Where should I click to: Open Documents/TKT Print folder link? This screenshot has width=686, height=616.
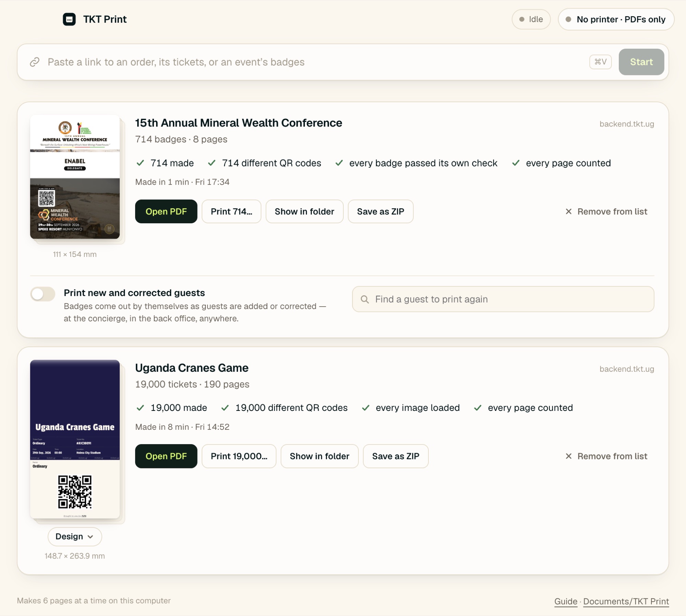click(x=626, y=601)
